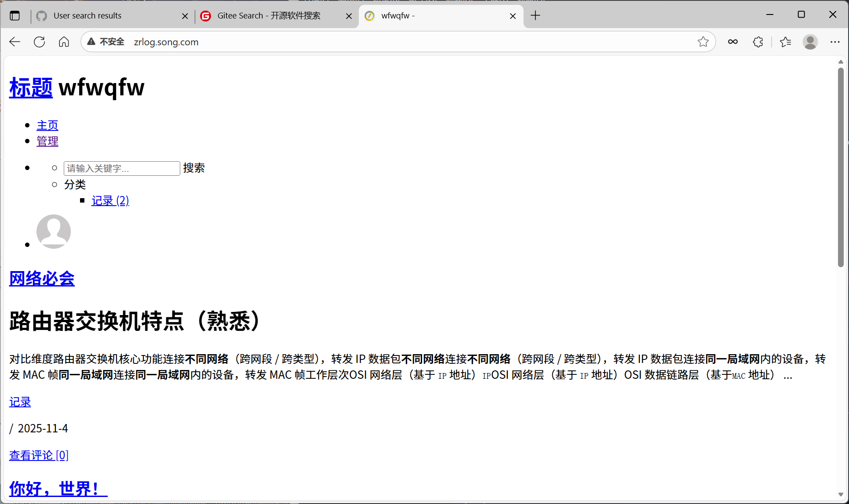Click the keyword search input field

[122, 168]
